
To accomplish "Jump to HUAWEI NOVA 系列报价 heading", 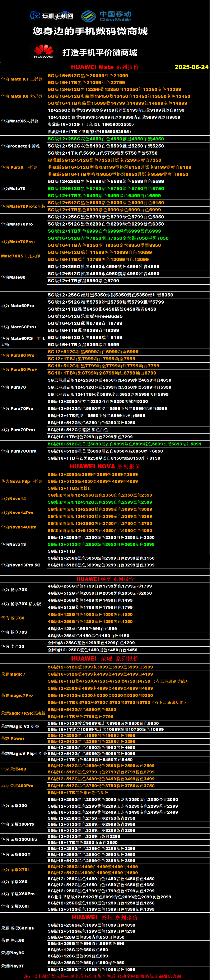I will coord(105,466).
